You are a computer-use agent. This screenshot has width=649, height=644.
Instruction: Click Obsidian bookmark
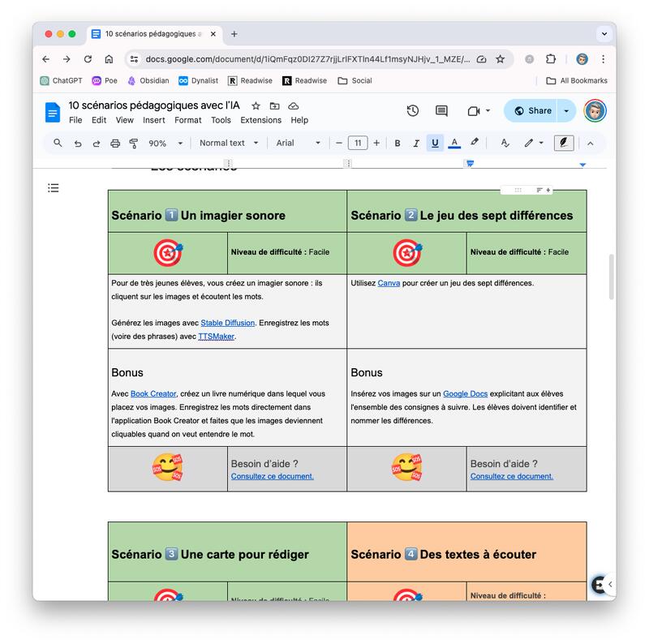click(x=148, y=81)
